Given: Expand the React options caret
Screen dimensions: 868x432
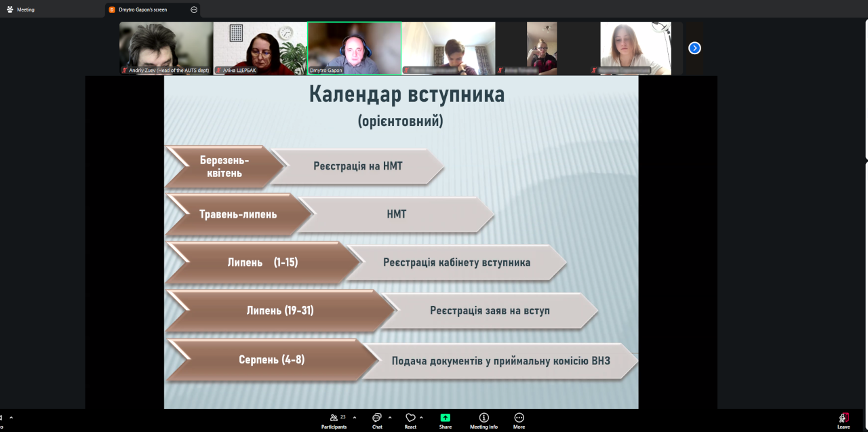Looking at the screenshot, I should 422,418.
